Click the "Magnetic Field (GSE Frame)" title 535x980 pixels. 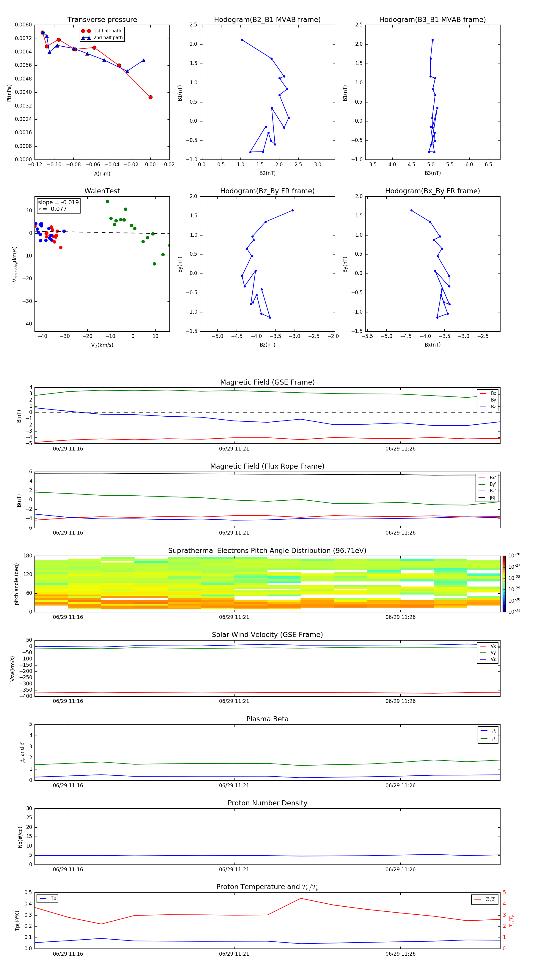point(267,382)
